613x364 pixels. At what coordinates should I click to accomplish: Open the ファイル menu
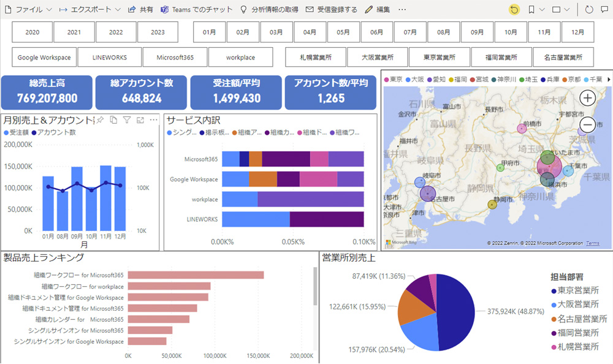coord(28,9)
